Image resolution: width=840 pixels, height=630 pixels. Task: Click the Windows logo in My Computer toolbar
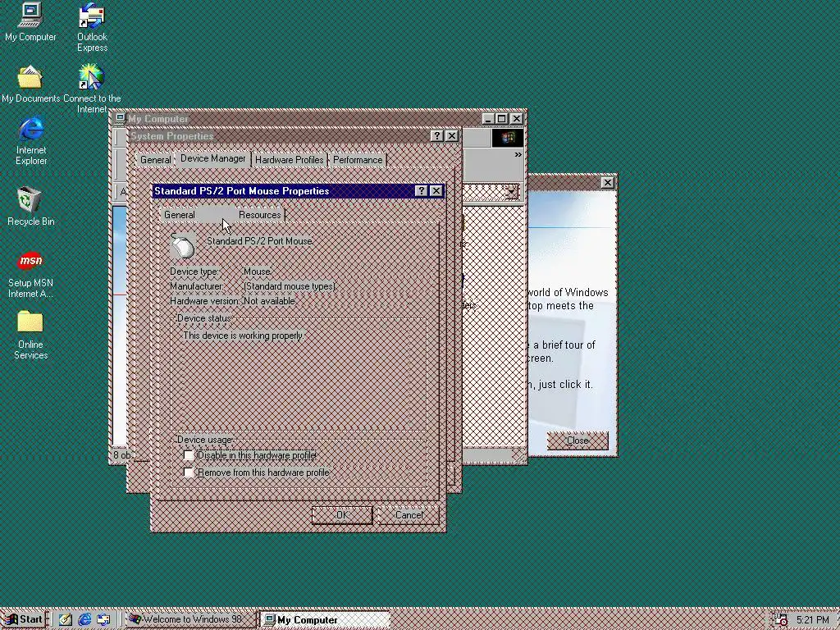[507, 138]
